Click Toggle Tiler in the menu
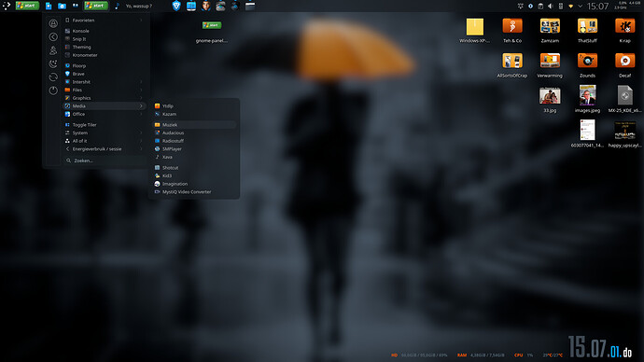This screenshot has width=644, height=362. click(104, 125)
